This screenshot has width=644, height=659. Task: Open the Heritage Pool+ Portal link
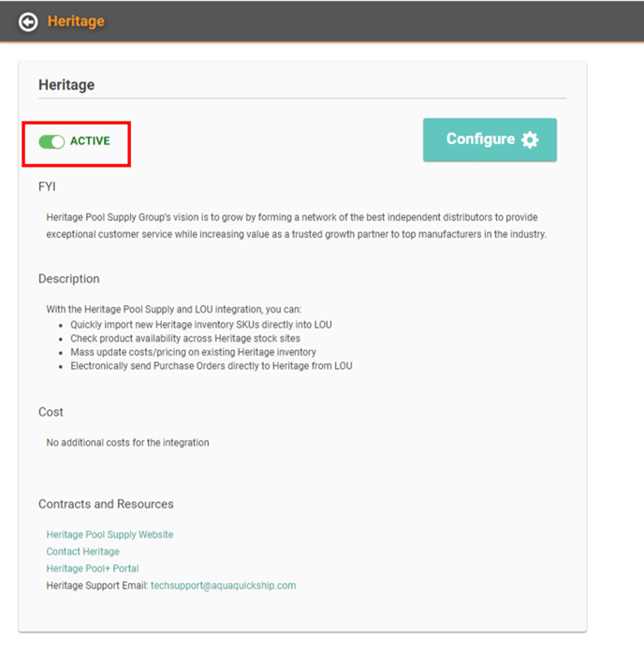point(93,568)
